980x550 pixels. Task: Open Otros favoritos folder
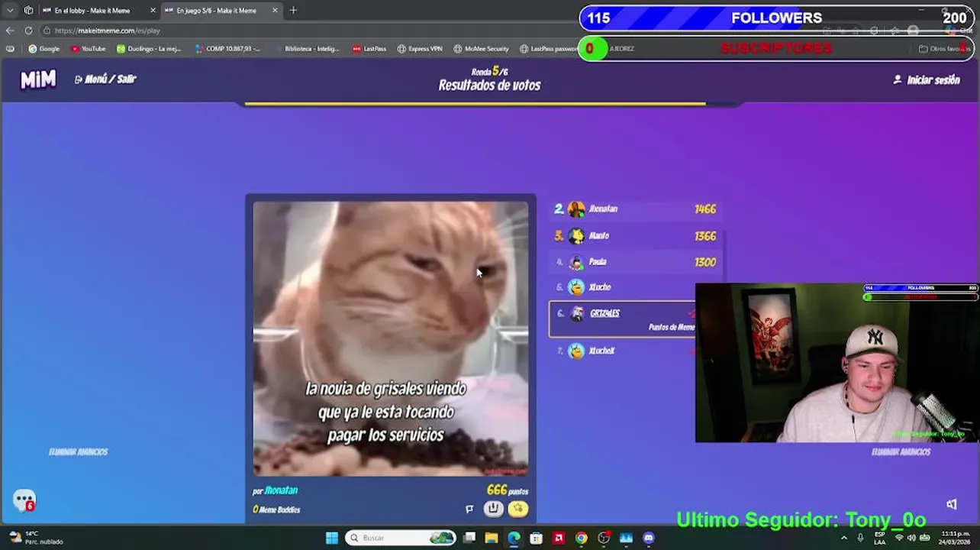tap(944, 49)
